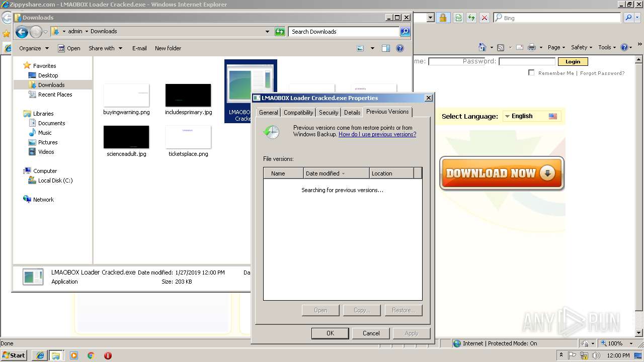Screen dimensions: 644x362
Task: Click the Read mail icon in IE
Action: 520,47
